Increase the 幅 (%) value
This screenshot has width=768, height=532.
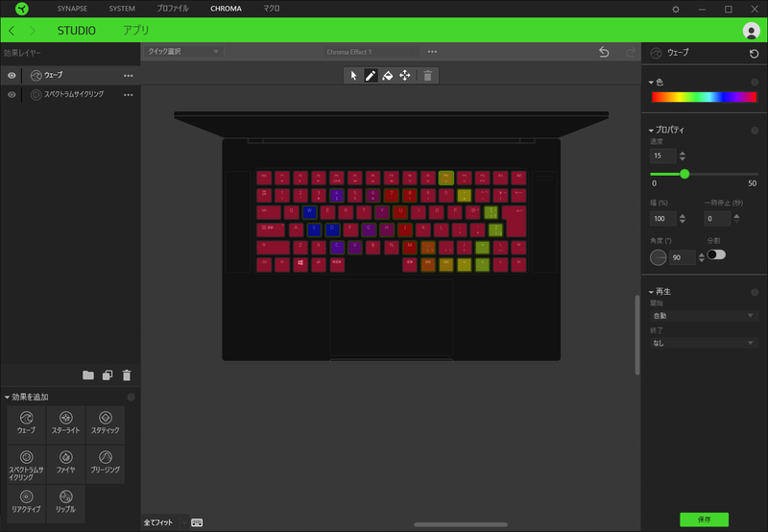683,215
